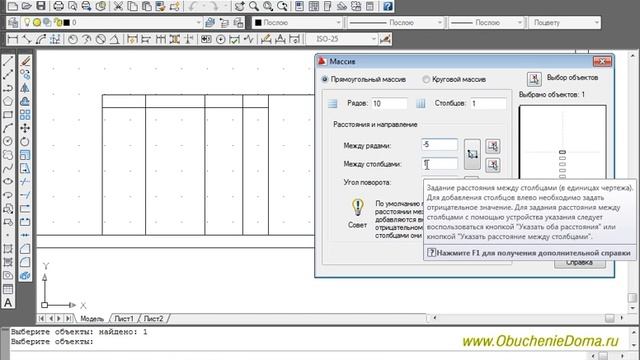The height and width of the screenshot is (360, 640).
Task: Open the Layer Properties Manager icon
Action: point(13,22)
